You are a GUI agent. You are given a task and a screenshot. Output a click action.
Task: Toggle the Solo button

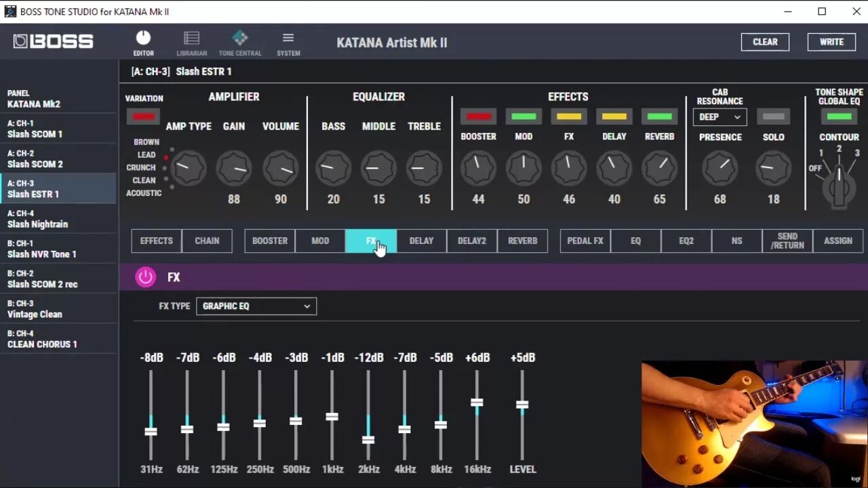773,117
